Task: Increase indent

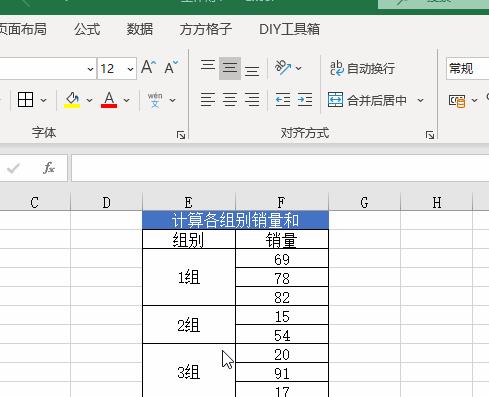Action: click(305, 99)
